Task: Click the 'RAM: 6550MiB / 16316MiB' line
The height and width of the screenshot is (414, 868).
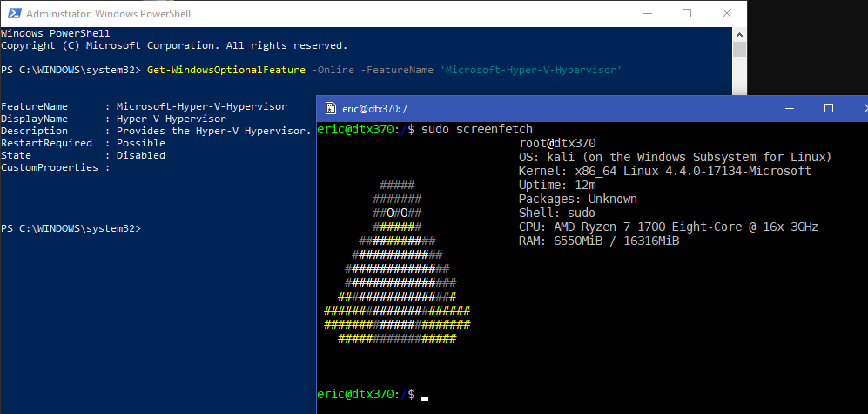Action: click(x=599, y=241)
